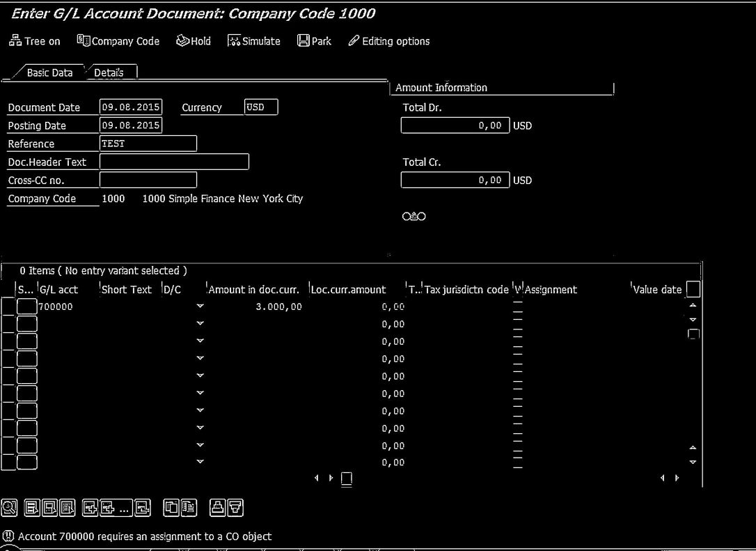This screenshot has height=551, width=756.
Task: Click the magnifier detail icon in bottom toolbar
Action: pos(9,509)
